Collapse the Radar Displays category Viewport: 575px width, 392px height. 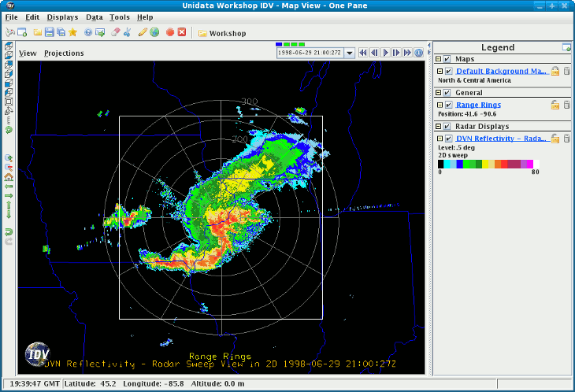click(x=439, y=126)
